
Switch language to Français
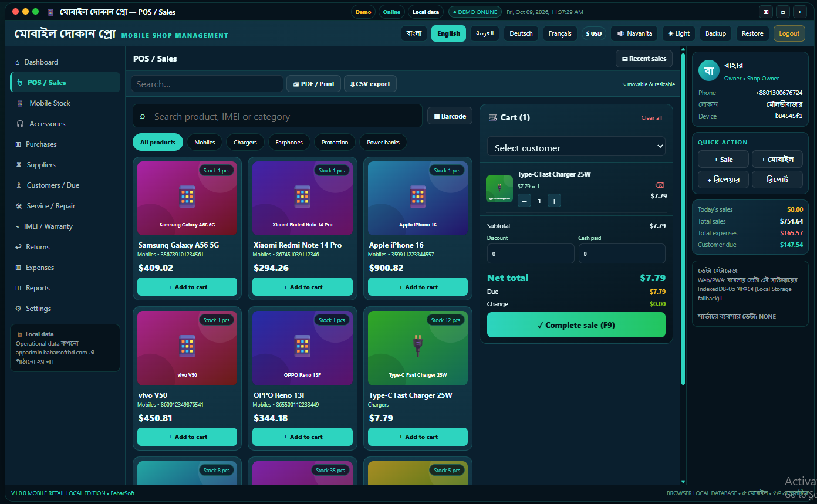tap(560, 33)
